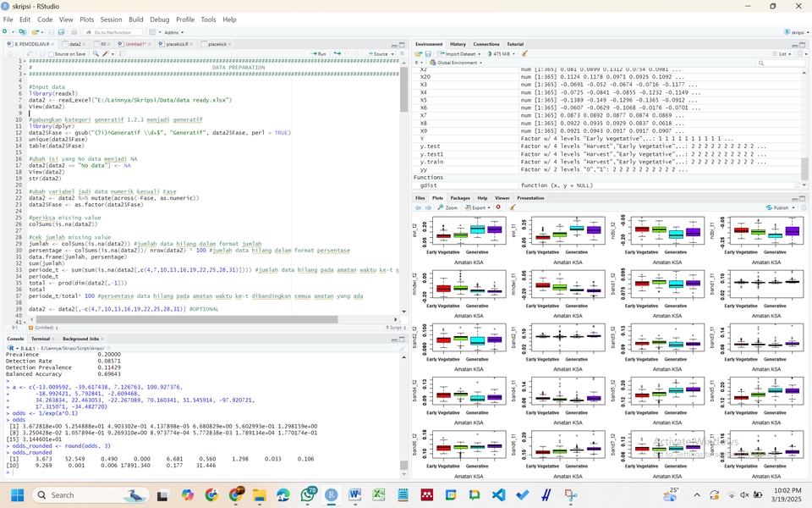
Task: Open the Export plot dropdown
Action: pyautogui.click(x=477, y=207)
